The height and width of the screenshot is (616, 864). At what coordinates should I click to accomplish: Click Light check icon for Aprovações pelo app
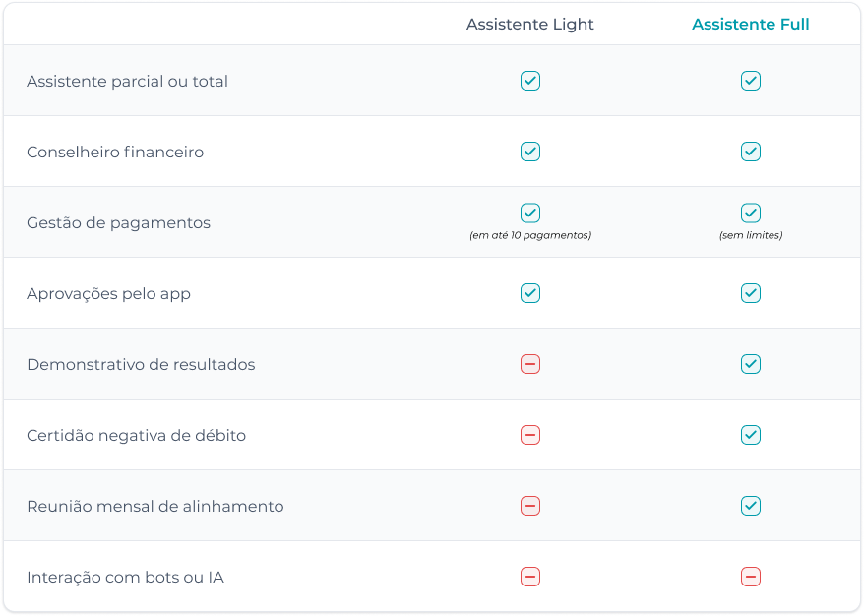tap(530, 293)
